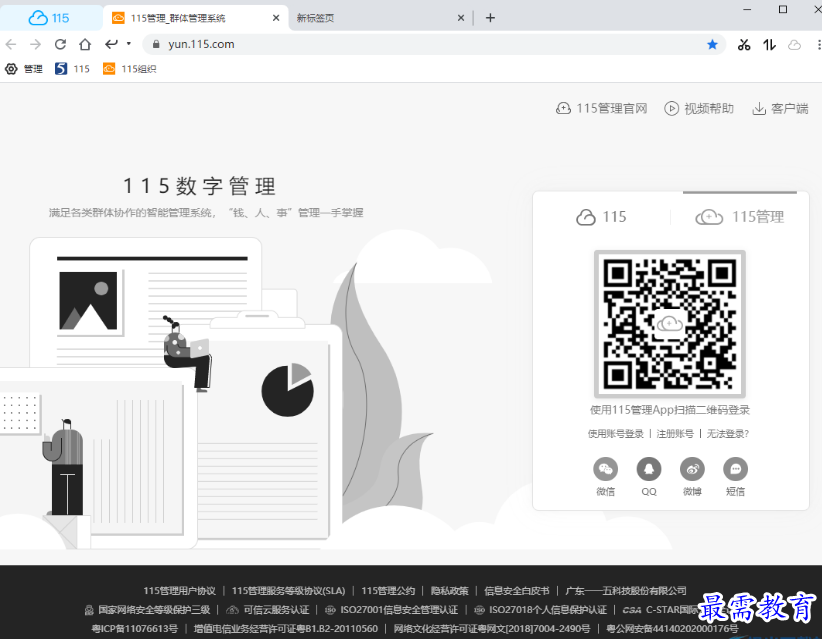Open 115管理服务等级协议(SLA) link
The width and height of the screenshot is (822, 639).
click(289, 591)
